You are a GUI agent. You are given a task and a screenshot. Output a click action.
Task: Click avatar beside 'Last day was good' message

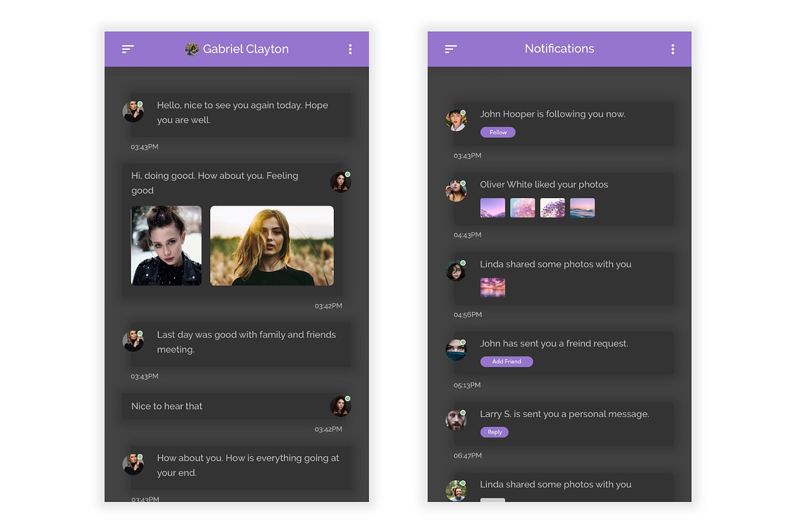point(133,340)
